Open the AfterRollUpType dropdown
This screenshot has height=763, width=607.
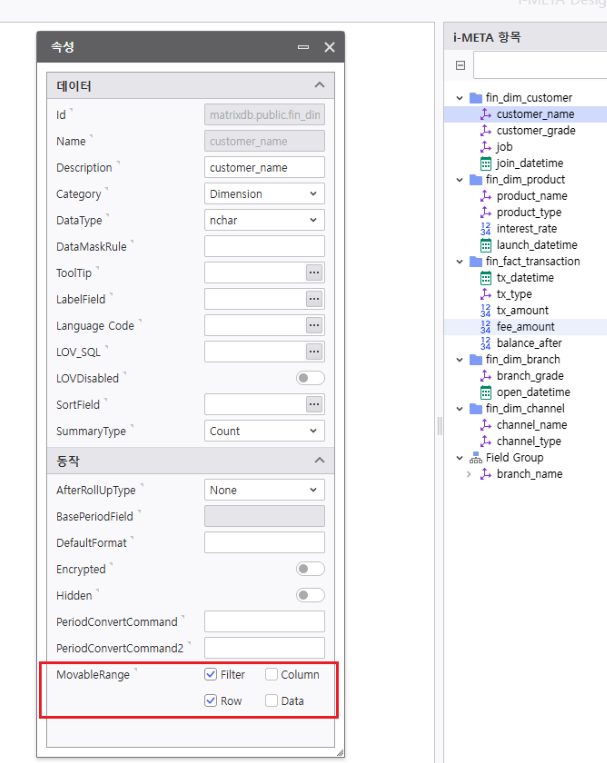click(264, 490)
